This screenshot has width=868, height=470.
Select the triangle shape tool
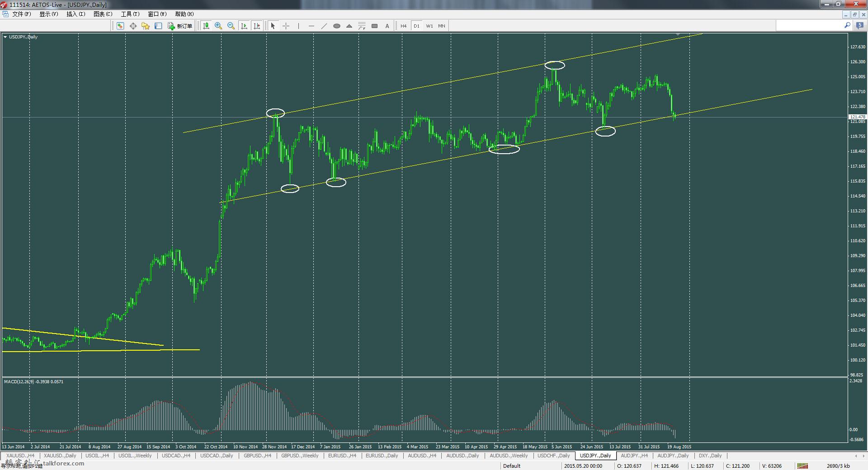(x=349, y=26)
